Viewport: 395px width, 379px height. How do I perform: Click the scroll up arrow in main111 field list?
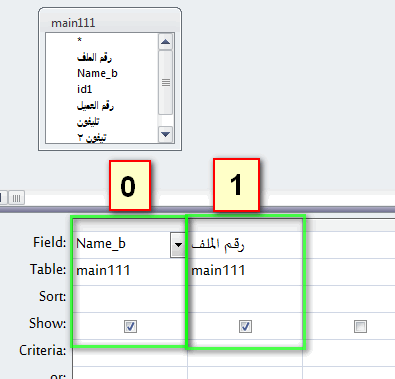pos(166,42)
